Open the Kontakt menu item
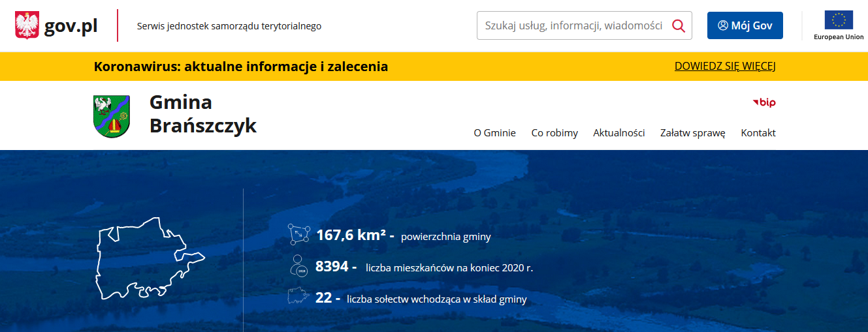The image size is (868, 332). coord(758,133)
